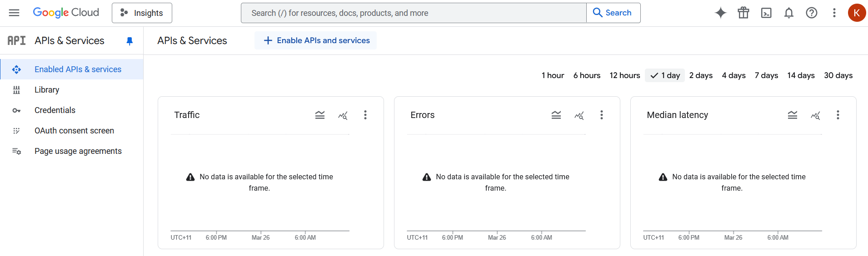Click the Enabled APIs diamond icon

click(x=17, y=69)
